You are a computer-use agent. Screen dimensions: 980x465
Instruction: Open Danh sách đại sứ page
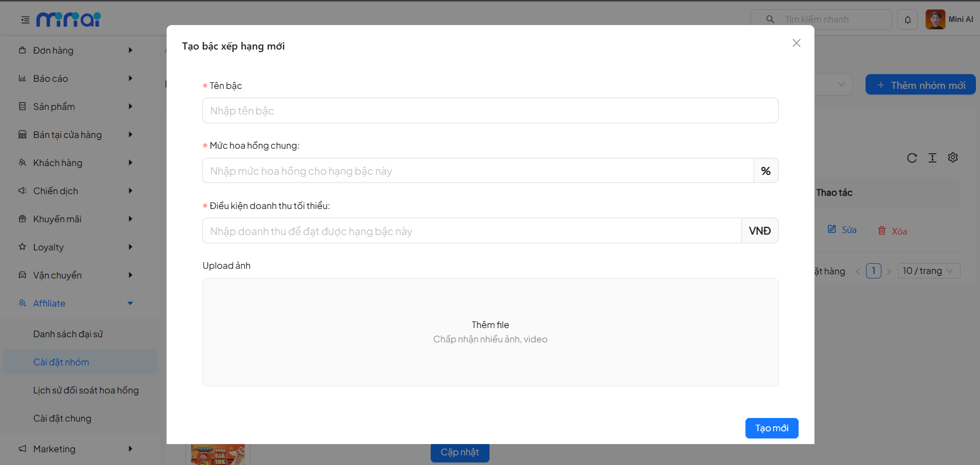point(68,334)
